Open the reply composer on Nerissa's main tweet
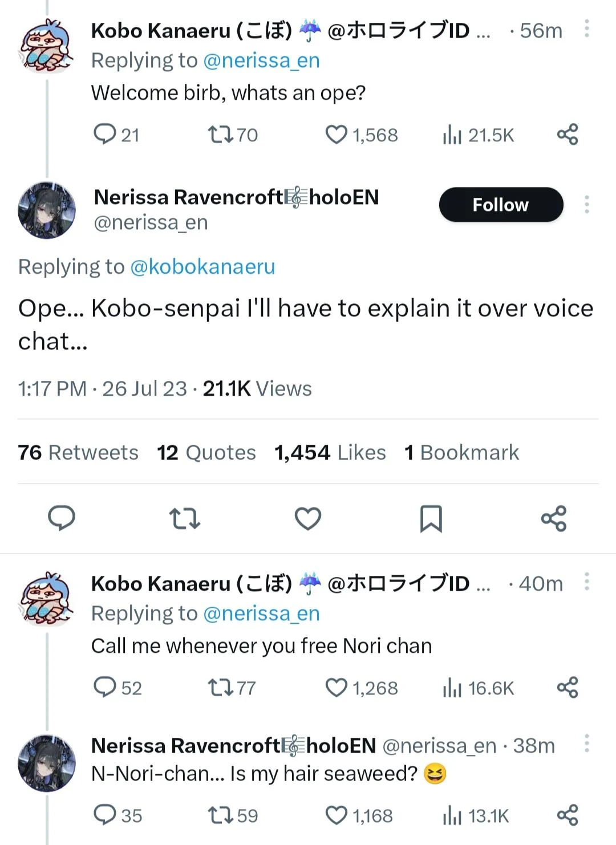This screenshot has height=845, width=616. (63, 519)
